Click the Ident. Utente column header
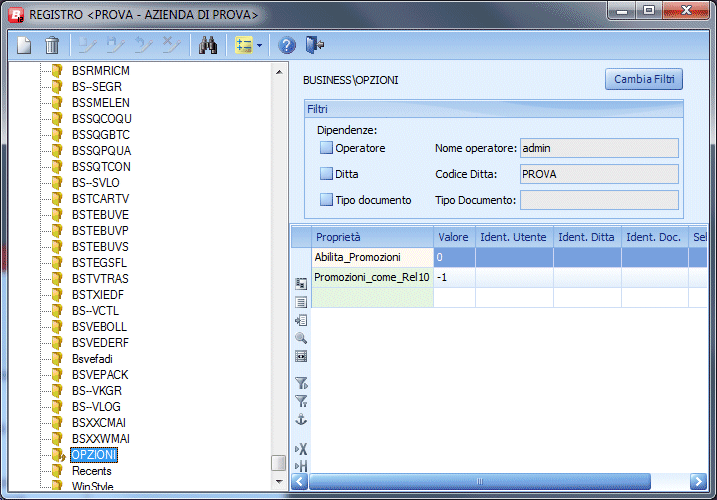This screenshot has width=717, height=500. 514,237
